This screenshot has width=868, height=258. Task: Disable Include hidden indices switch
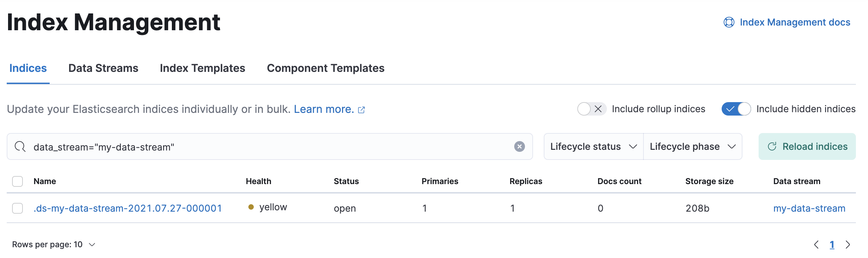pyautogui.click(x=736, y=109)
